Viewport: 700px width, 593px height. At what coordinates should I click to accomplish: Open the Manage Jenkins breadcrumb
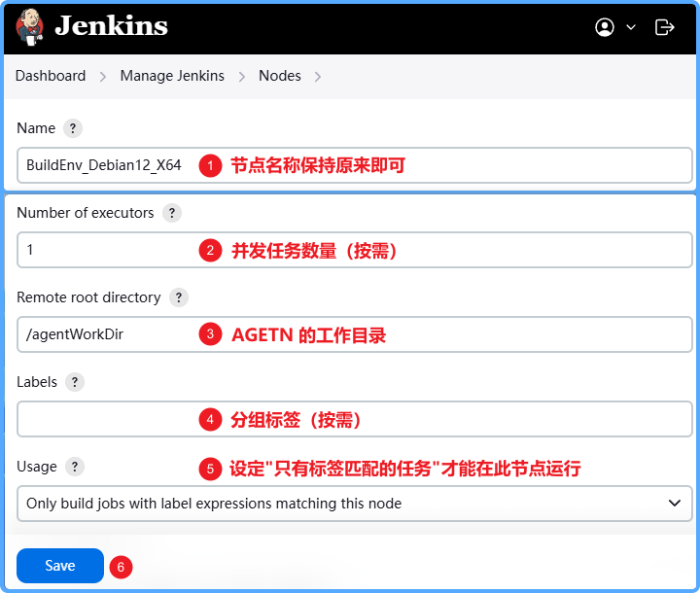(x=172, y=76)
